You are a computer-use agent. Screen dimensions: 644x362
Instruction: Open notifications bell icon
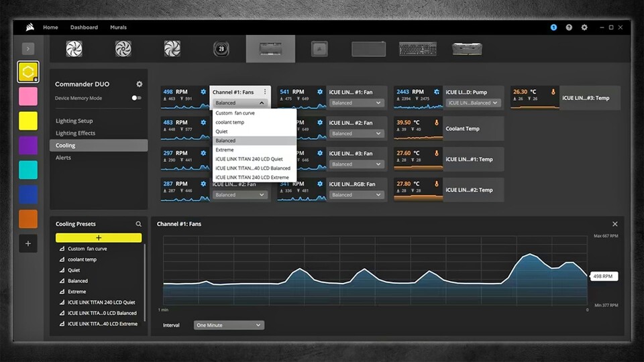pyautogui.click(x=553, y=27)
